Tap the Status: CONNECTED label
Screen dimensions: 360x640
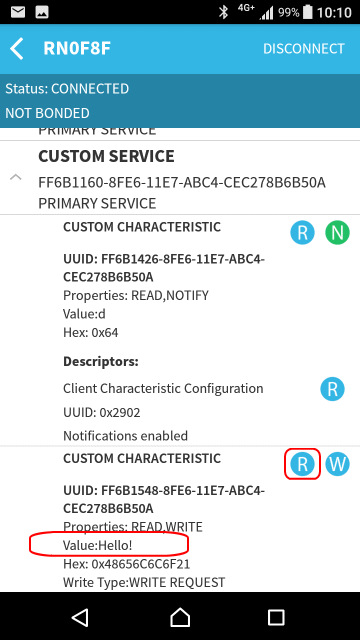pyautogui.click(x=67, y=89)
